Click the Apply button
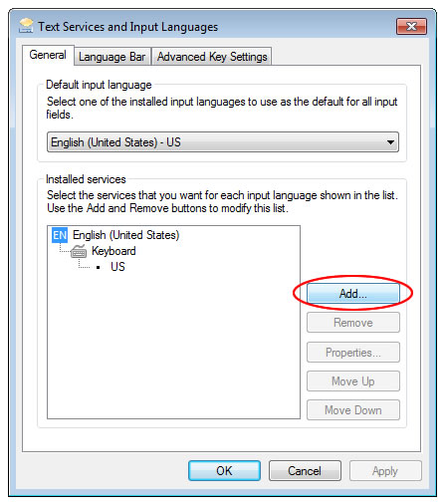Image resolution: width=444 pixels, height=504 pixels. (x=385, y=470)
